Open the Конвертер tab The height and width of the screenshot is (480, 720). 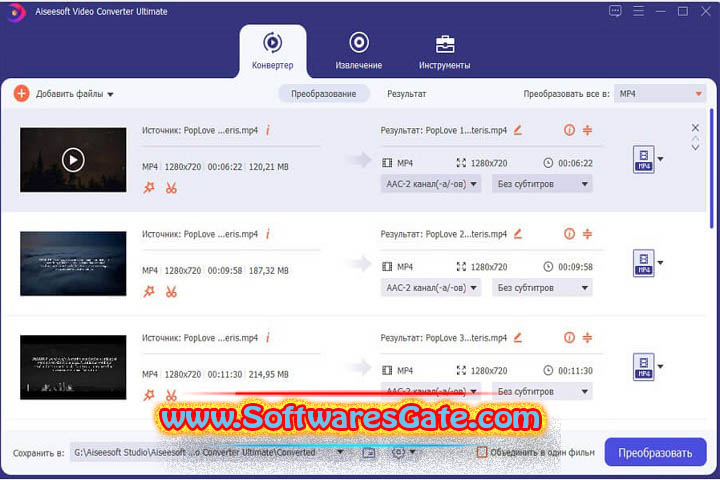click(272, 51)
